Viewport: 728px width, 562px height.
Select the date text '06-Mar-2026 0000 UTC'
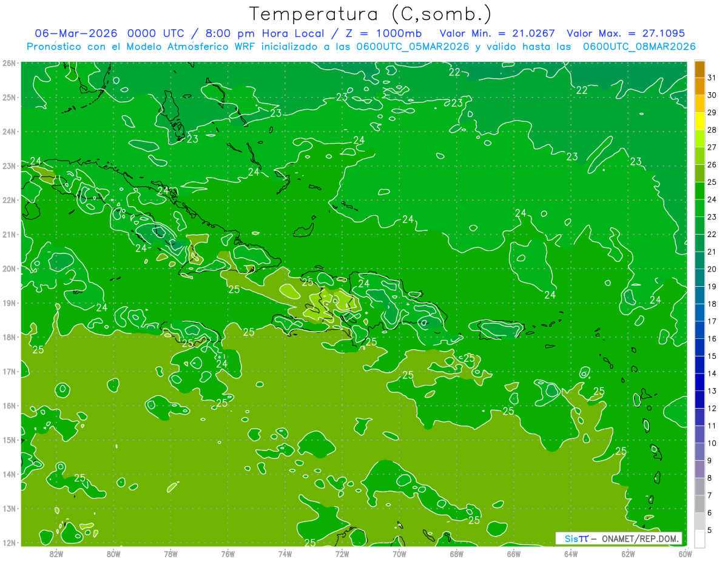tap(108, 33)
